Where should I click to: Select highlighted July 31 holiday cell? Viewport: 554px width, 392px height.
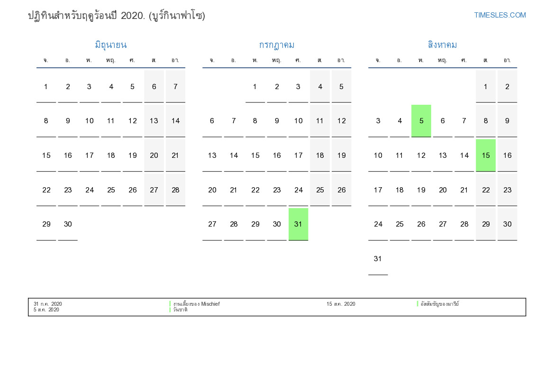coord(298,224)
